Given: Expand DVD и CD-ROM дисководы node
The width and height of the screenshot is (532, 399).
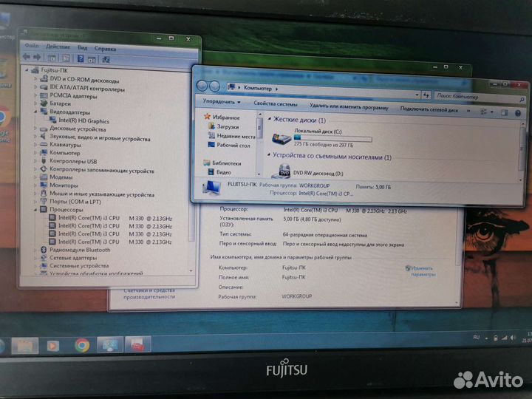Looking at the screenshot, I should click(35, 78).
